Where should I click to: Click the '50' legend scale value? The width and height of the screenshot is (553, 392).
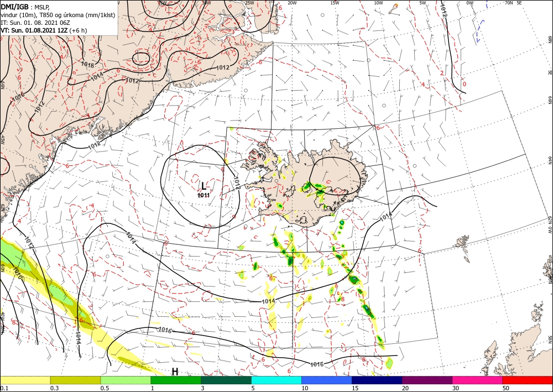pyautogui.click(x=506, y=388)
